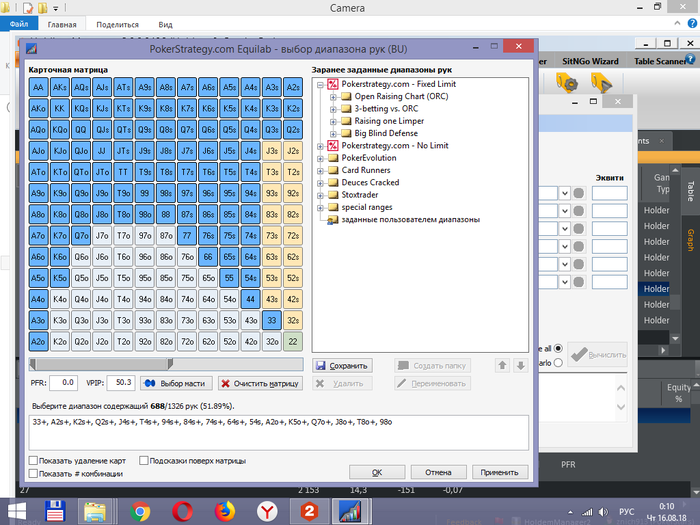Viewport: 700px width, 525px height.
Task: Open Chrome from the taskbar
Action: pyautogui.click(x=140, y=512)
